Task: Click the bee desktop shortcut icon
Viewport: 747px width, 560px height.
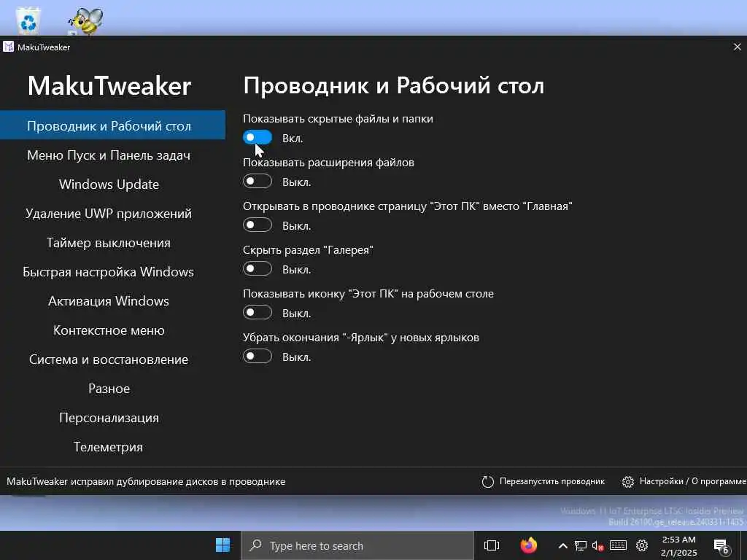Action: pos(86,21)
